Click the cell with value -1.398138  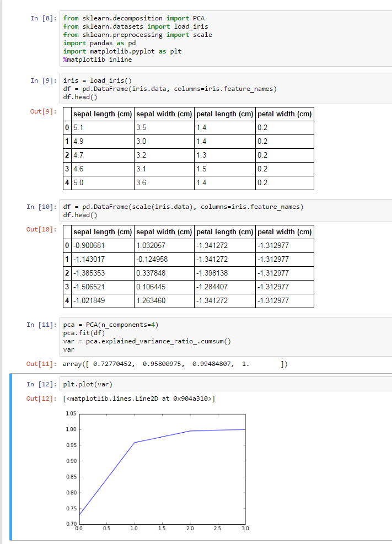pyautogui.click(x=225, y=273)
